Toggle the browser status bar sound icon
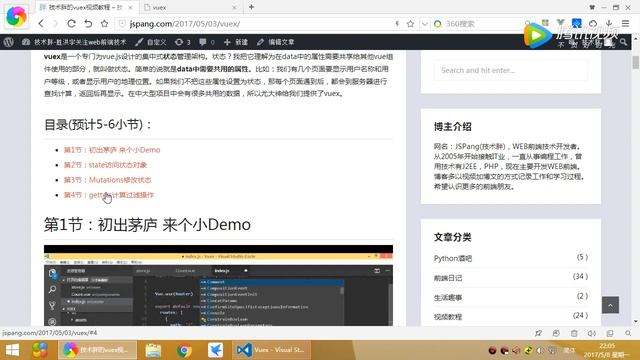This screenshot has height=360, width=640. pos(592,333)
